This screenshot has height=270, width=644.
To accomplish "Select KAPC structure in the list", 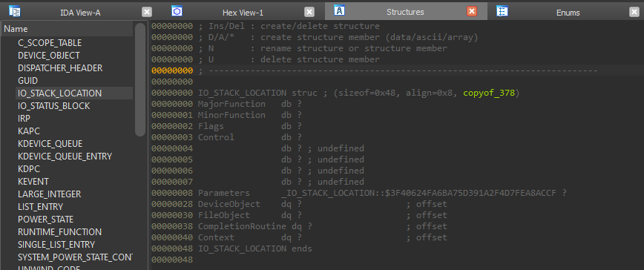I will (29, 131).
